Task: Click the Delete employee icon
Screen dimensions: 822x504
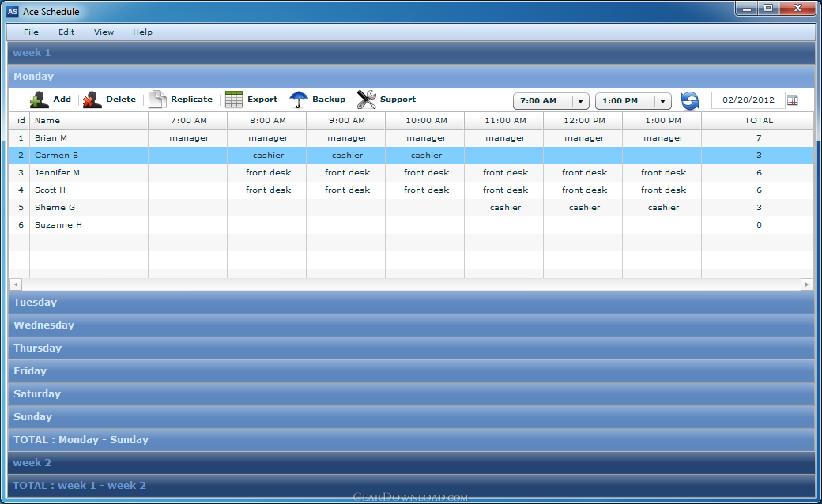Action: (x=92, y=99)
